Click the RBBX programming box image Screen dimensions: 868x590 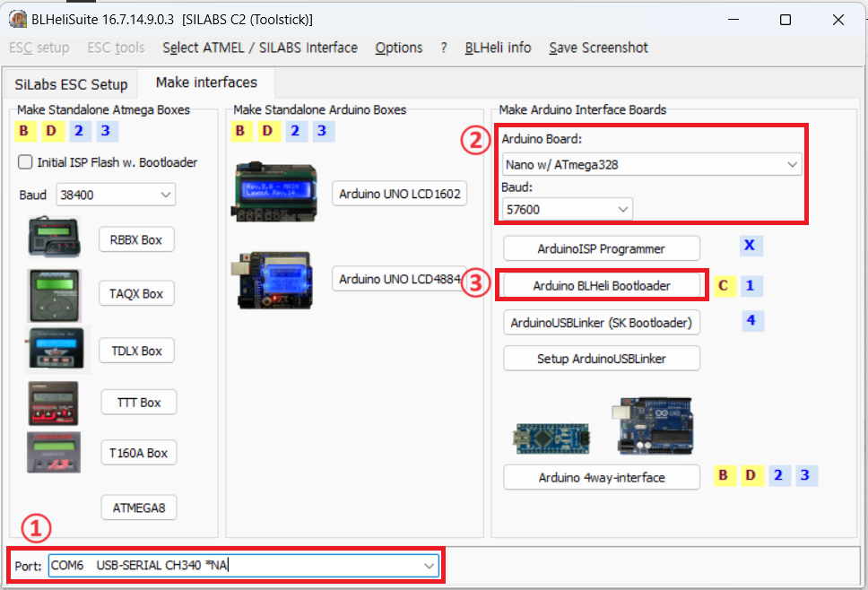point(54,237)
